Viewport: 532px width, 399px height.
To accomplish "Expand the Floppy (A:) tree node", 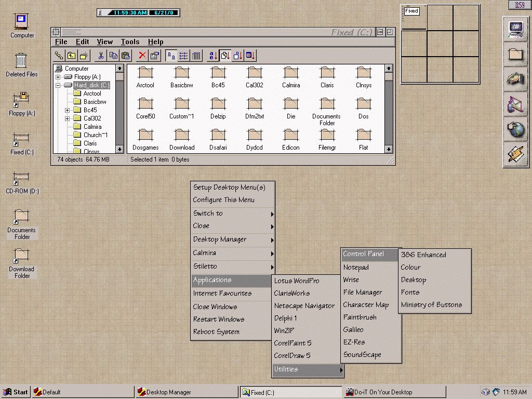I will (x=59, y=77).
